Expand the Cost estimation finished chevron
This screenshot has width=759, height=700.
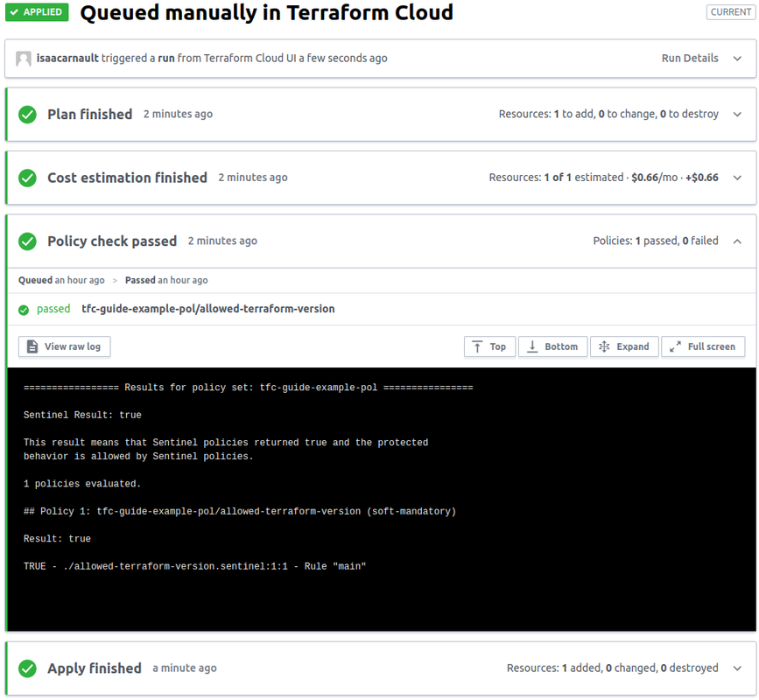click(737, 178)
